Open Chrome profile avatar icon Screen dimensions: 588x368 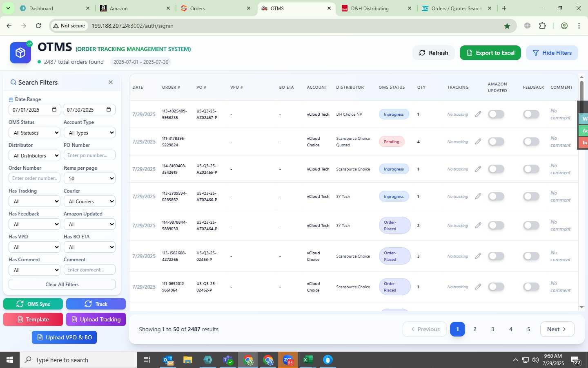click(564, 26)
